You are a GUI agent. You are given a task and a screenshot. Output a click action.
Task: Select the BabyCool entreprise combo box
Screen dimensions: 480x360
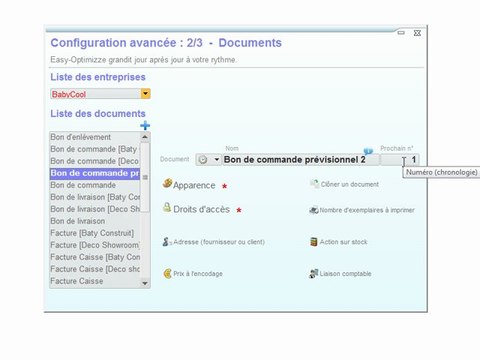pos(100,94)
